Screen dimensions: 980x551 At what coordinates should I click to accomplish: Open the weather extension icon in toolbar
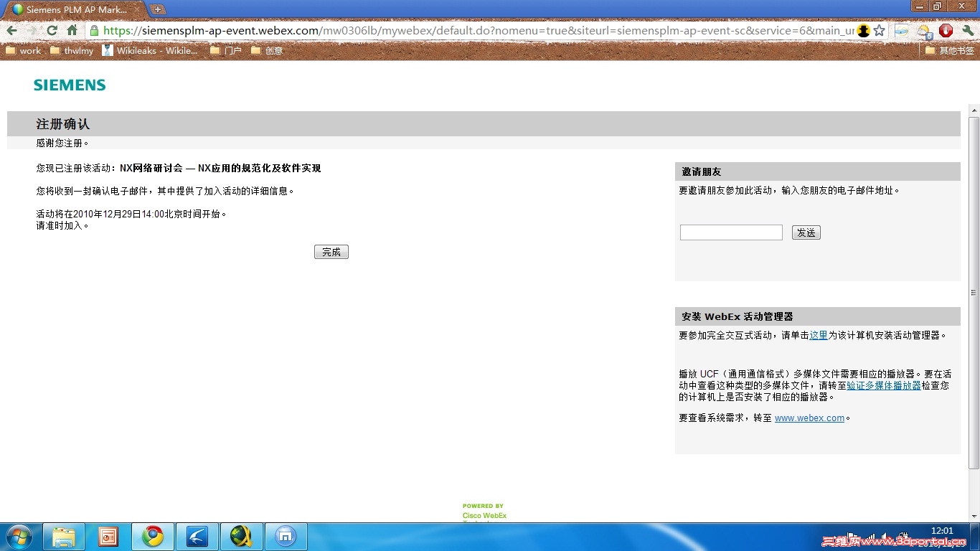pyautogui.click(x=924, y=31)
